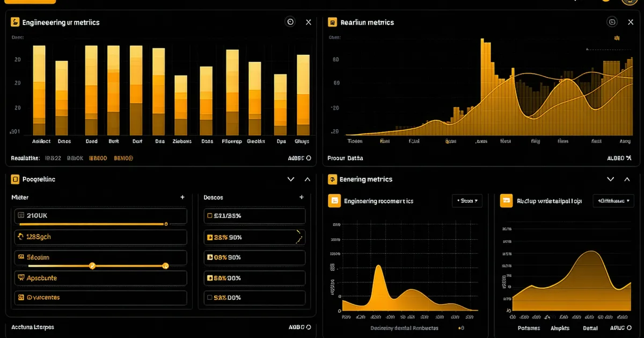Click the Acctuna Lterpes footer link

click(32, 327)
